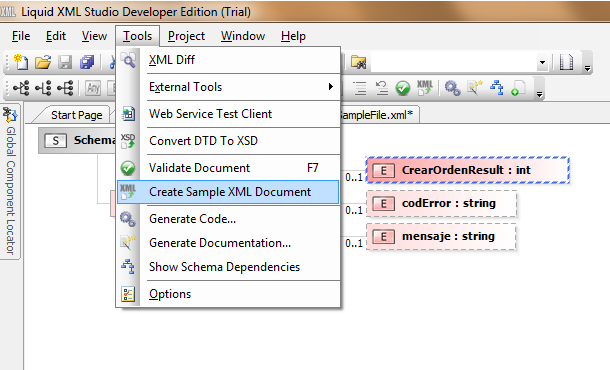
Task: Select the mensaje : string element
Action: (x=442, y=236)
